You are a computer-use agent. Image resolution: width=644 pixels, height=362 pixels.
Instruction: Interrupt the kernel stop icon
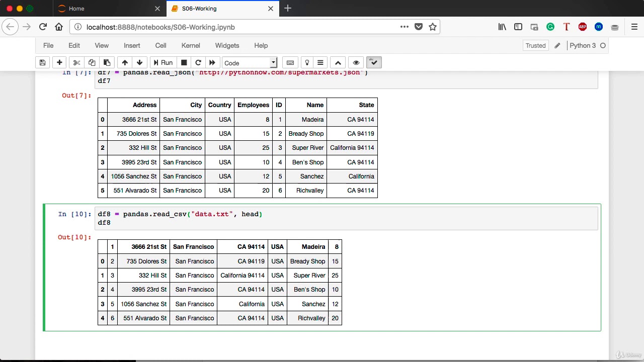(x=184, y=63)
